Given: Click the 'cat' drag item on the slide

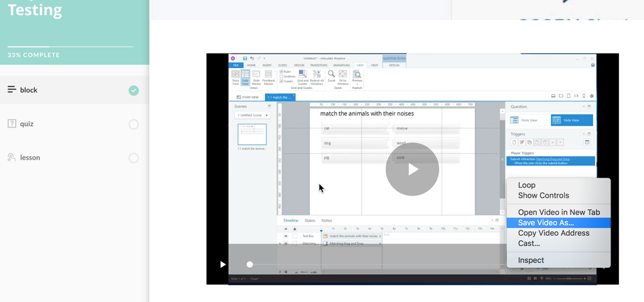Looking at the screenshot, I should coord(354,128).
